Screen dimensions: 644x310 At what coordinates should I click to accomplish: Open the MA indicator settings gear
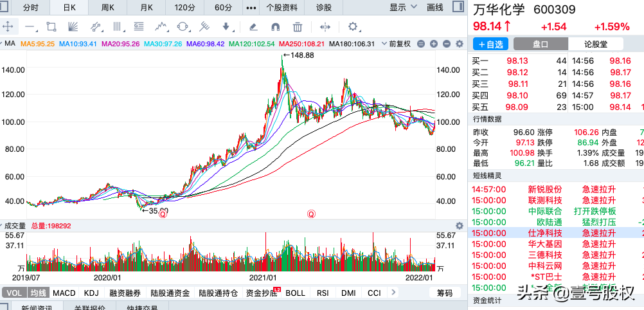[460, 44]
